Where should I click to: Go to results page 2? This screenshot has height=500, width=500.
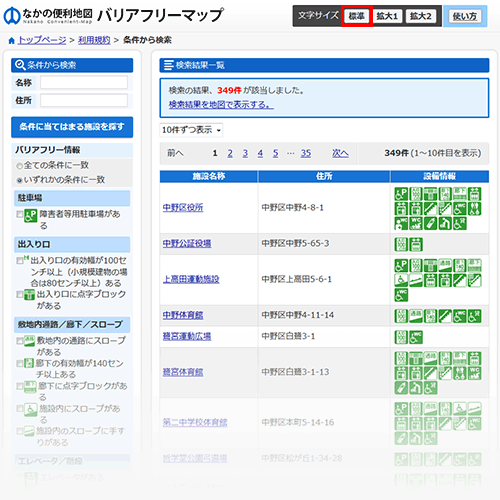[230, 153]
